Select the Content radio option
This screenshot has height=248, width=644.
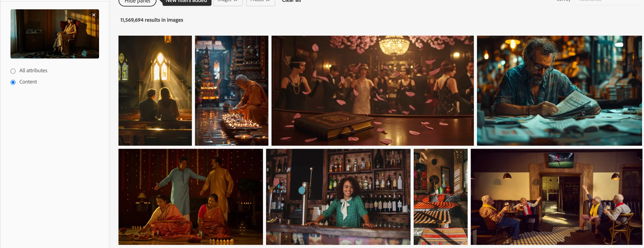pyautogui.click(x=13, y=82)
